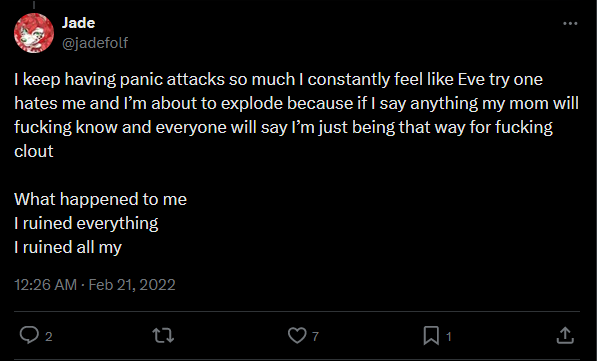Open the three-dot more options menu
The width and height of the screenshot is (597, 361).
pos(570,24)
